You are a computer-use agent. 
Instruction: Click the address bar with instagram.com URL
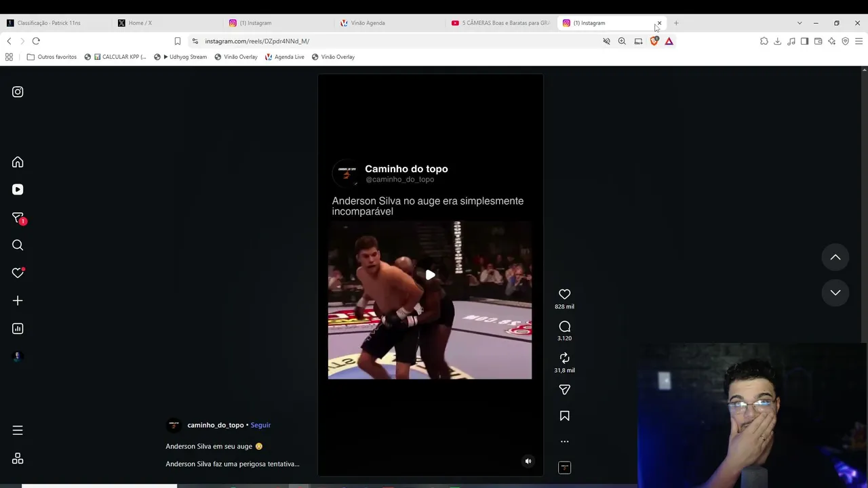[x=393, y=41]
